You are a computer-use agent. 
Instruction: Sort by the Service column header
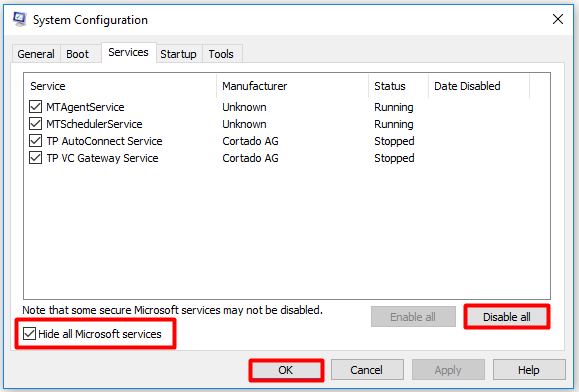pos(120,86)
